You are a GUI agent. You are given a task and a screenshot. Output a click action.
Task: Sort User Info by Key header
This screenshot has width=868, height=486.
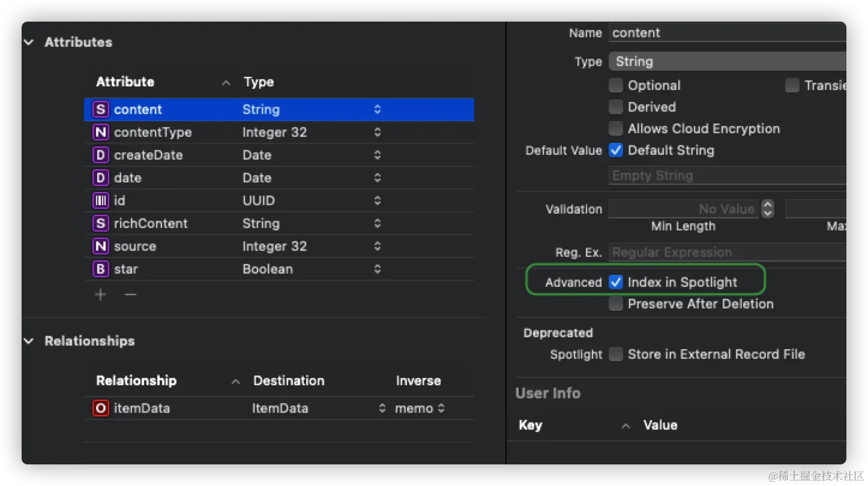click(530, 425)
